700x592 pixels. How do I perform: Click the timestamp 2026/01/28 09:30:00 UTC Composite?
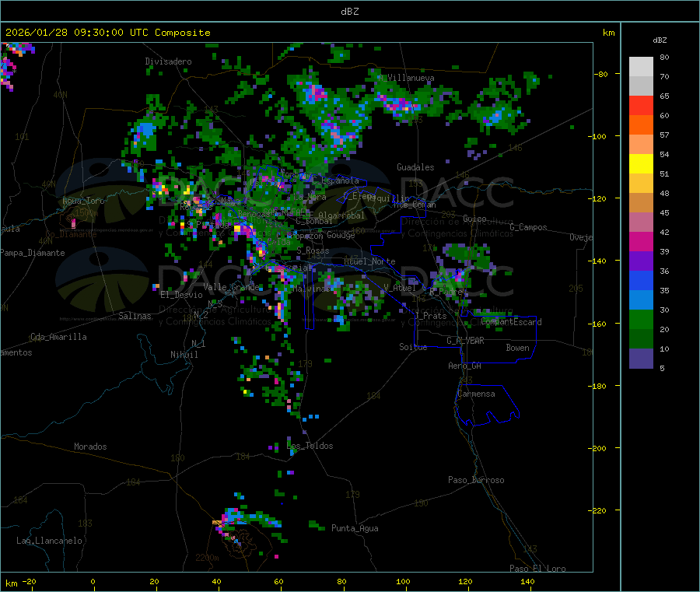(x=108, y=33)
